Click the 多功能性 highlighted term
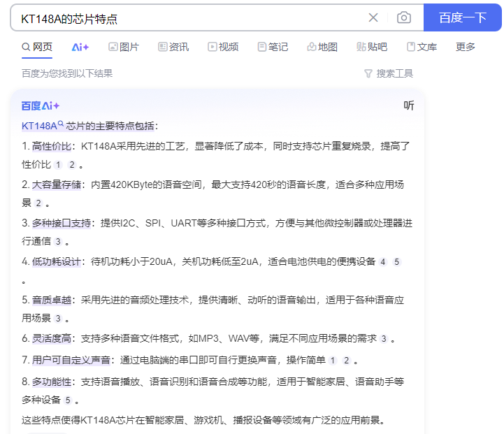504x434 pixels. click(x=52, y=382)
